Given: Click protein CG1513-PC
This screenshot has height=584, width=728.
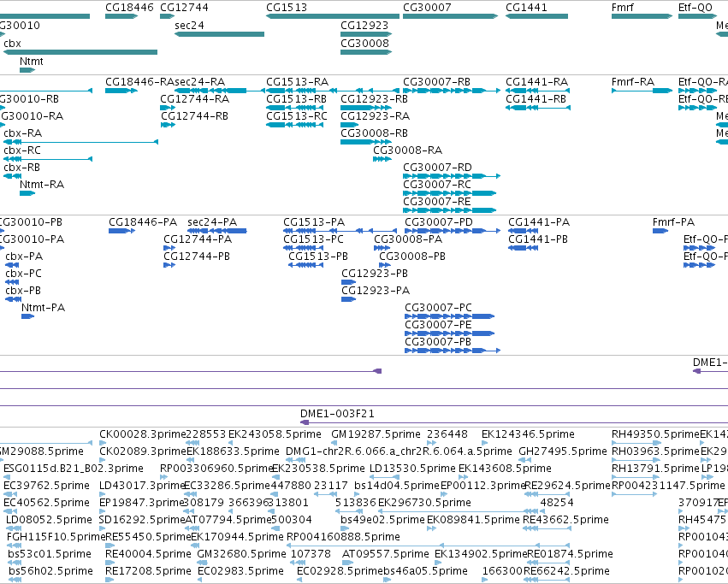Looking at the screenshot, I should 303,248.
